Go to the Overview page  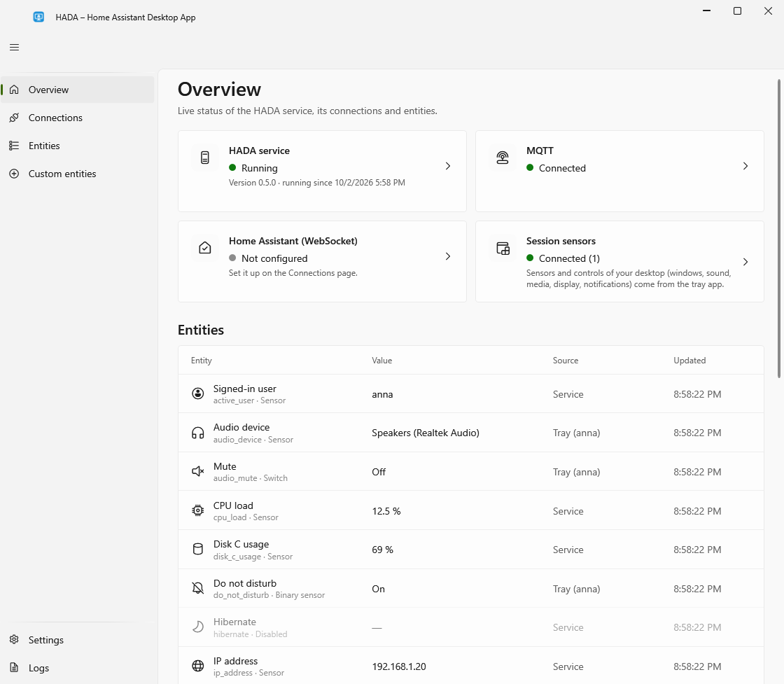78,90
